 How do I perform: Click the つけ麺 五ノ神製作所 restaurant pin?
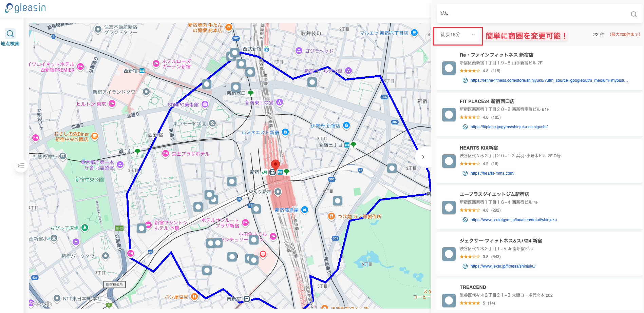pos(332,216)
